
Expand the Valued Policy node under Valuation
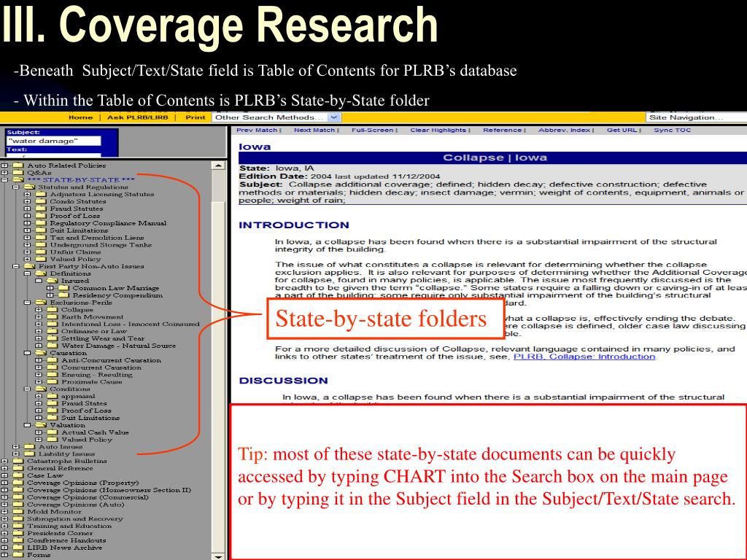pyautogui.click(x=39, y=440)
